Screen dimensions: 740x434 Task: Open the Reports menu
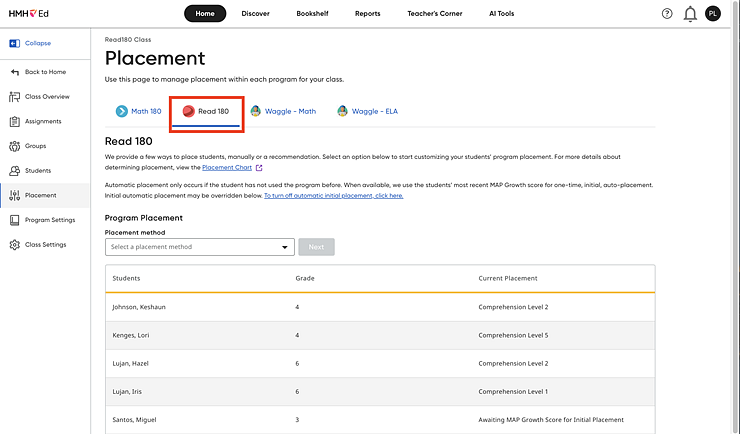[368, 14]
